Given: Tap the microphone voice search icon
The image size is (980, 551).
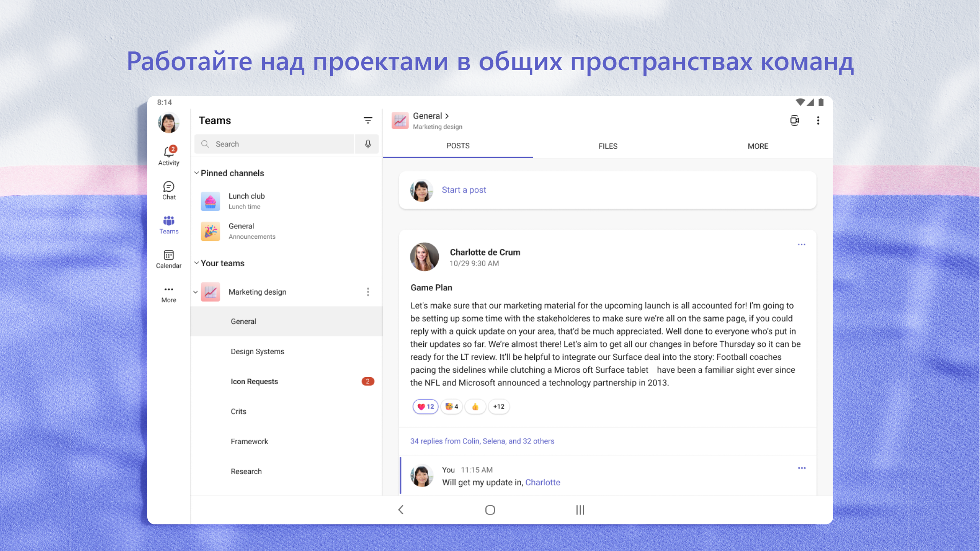Looking at the screenshot, I should click(x=368, y=144).
